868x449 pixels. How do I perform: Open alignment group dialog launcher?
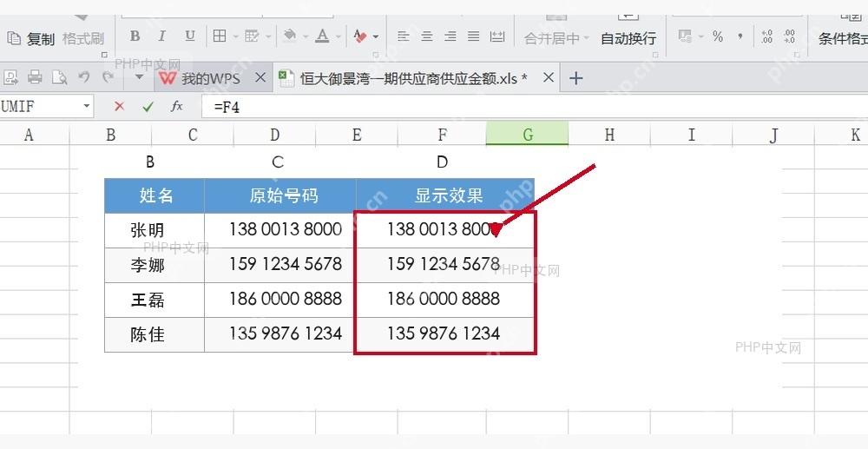[656, 55]
